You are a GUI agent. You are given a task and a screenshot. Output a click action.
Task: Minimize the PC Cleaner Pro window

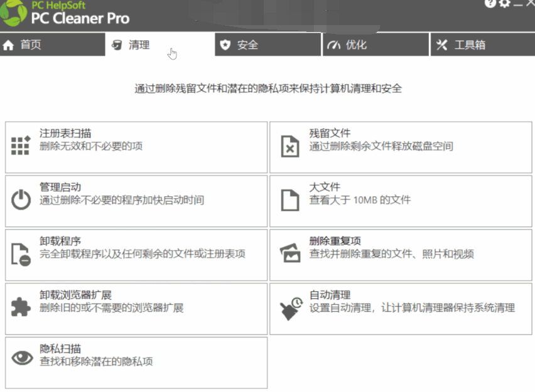click(518, 4)
